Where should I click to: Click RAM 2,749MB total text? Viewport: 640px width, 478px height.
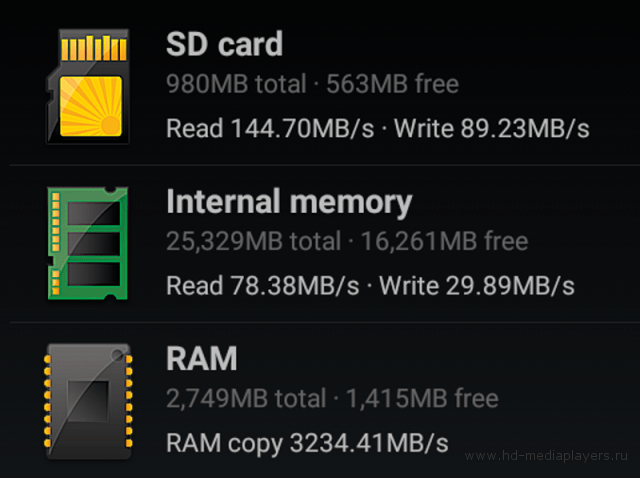[246, 398]
